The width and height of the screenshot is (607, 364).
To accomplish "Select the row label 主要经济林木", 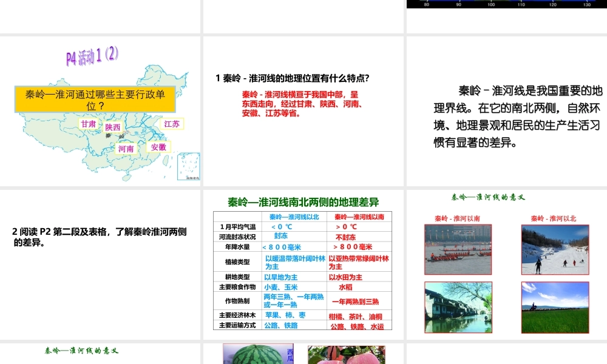I will click(x=237, y=315).
